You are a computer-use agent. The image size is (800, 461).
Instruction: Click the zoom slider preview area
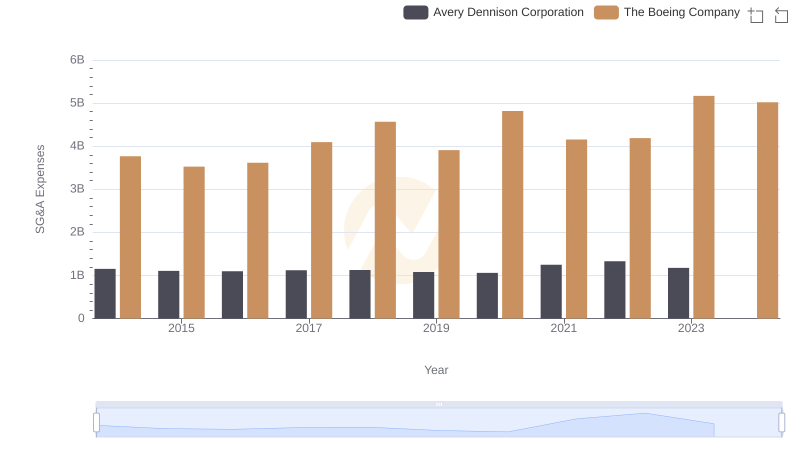coord(439,423)
